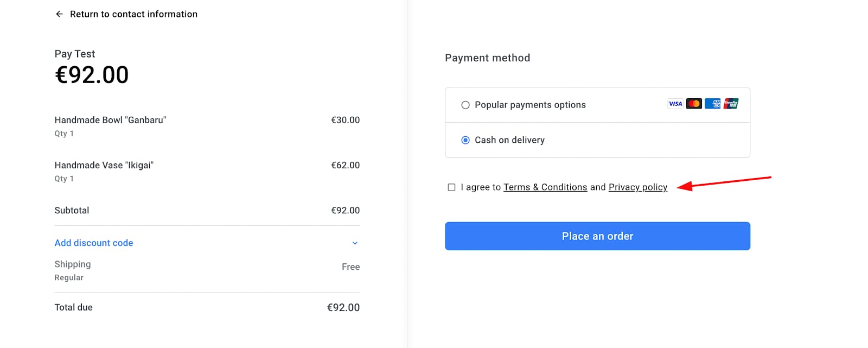Open the Terms & Conditions link
The height and width of the screenshot is (348, 868).
coord(545,187)
